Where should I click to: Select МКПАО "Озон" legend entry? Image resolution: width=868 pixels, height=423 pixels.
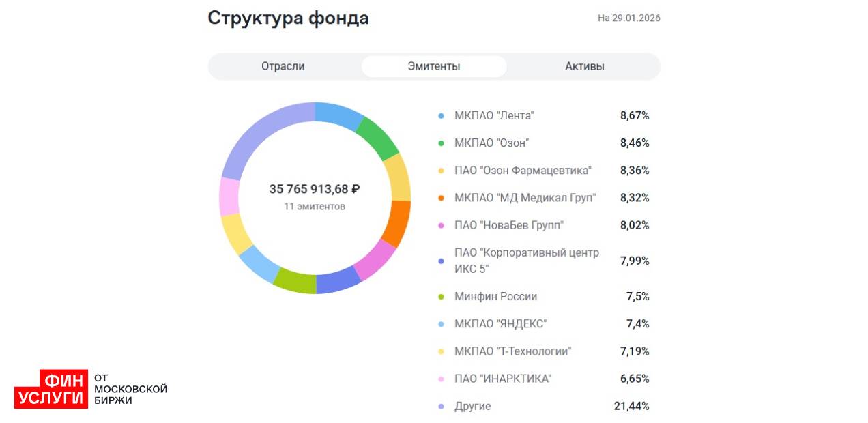(491, 143)
